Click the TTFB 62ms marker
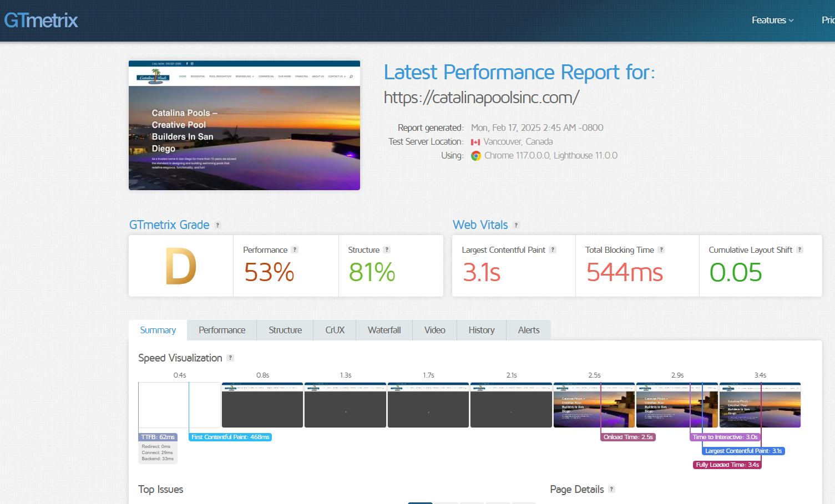The image size is (835, 504). point(158,437)
